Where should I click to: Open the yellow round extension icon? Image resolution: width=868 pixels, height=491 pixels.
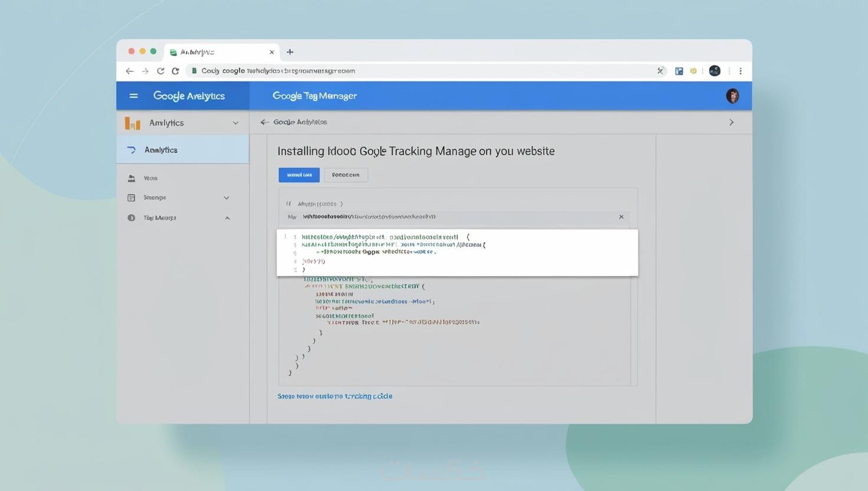pos(693,71)
